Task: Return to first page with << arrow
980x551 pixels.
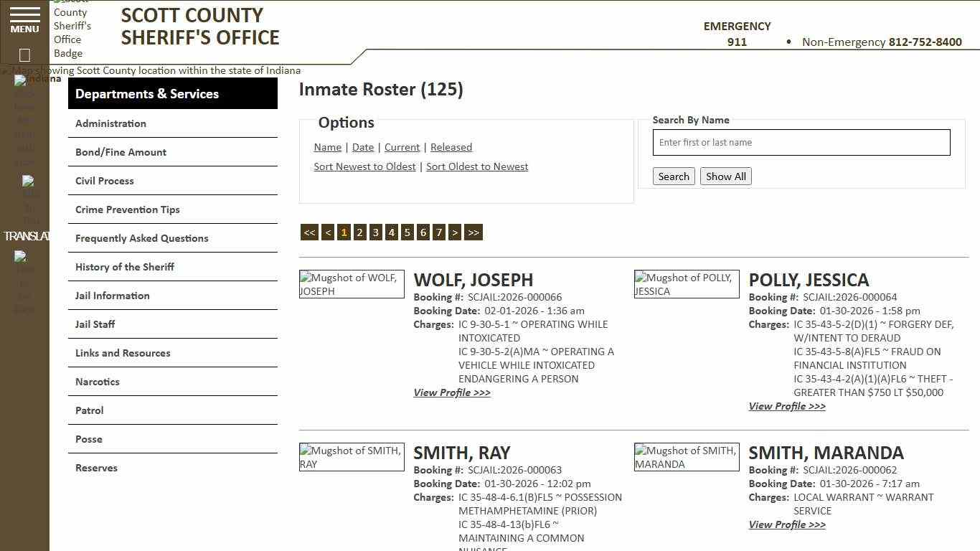Action: point(309,232)
